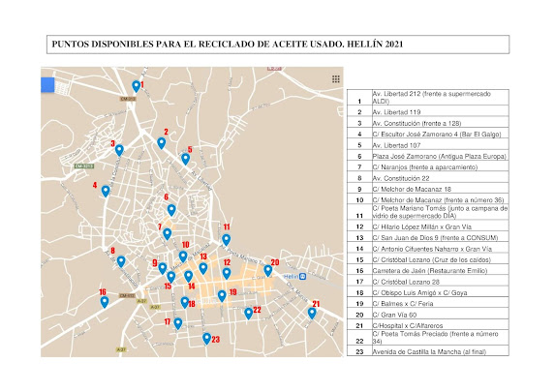
Task: Click map pin number 11
Action: click(227, 239)
